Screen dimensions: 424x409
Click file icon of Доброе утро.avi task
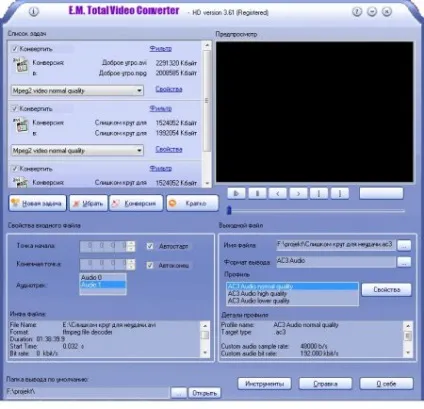coord(21,65)
